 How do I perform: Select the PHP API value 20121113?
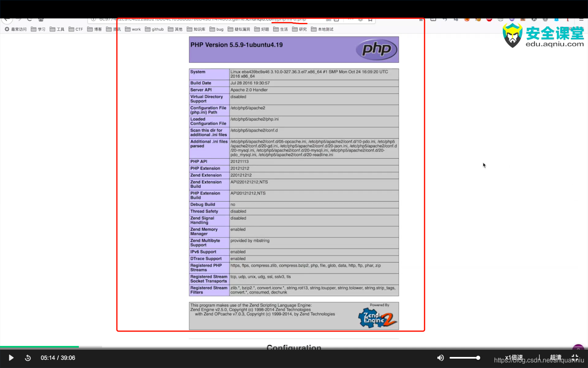click(x=239, y=162)
